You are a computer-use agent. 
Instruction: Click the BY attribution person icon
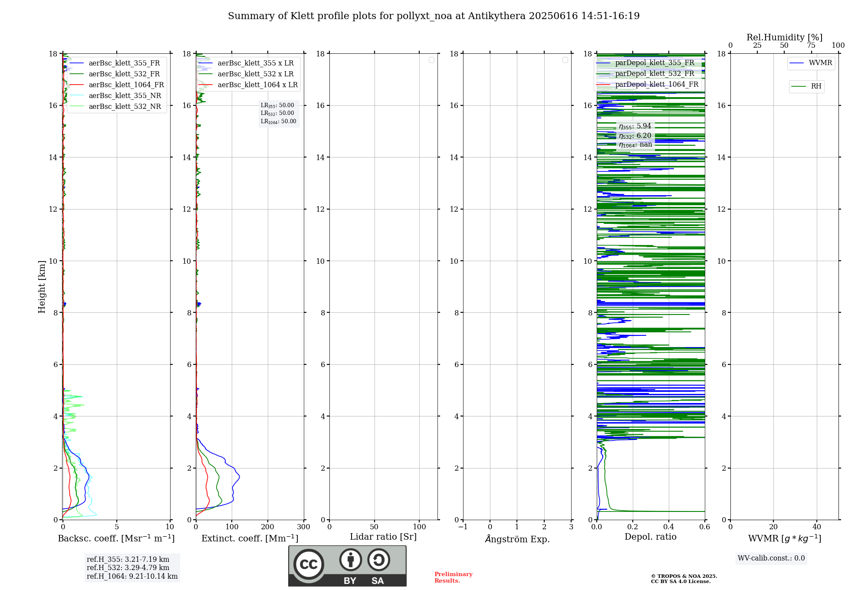[351, 560]
